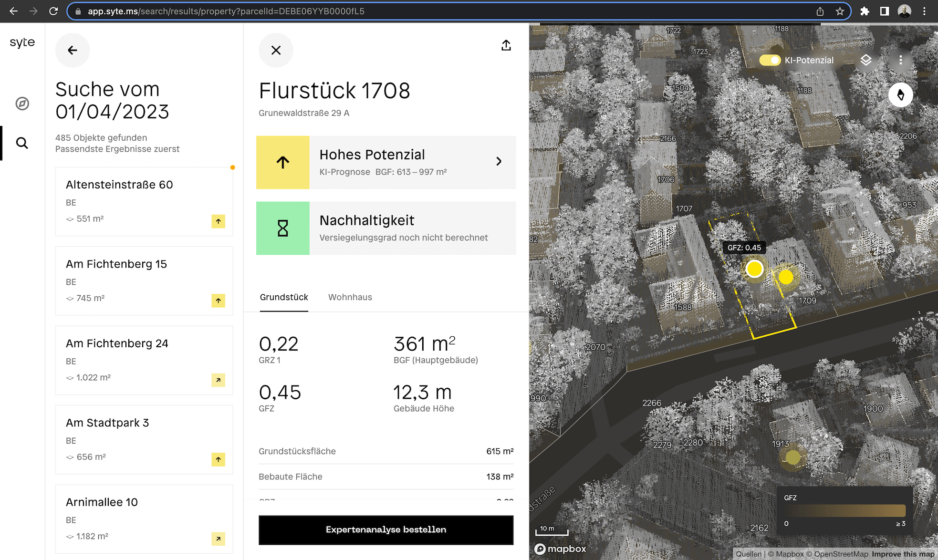The width and height of the screenshot is (938, 560).
Task: Click Expertenanalyse bestellen button
Action: [x=386, y=529]
